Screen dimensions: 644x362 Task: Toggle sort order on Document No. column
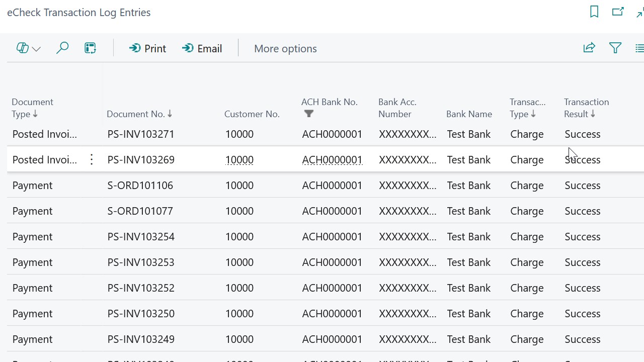click(x=171, y=114)
